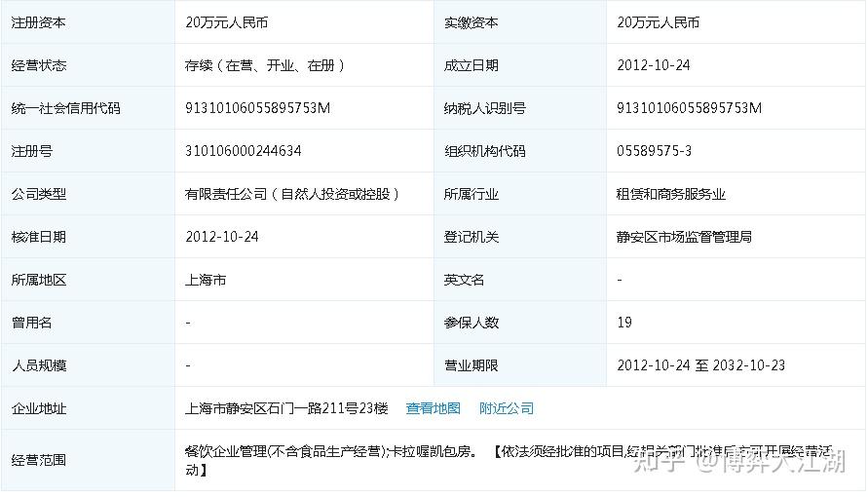Screen dimensions: 868x497
Task: Click the 营业期限 date range value
Action: point(701,365)
